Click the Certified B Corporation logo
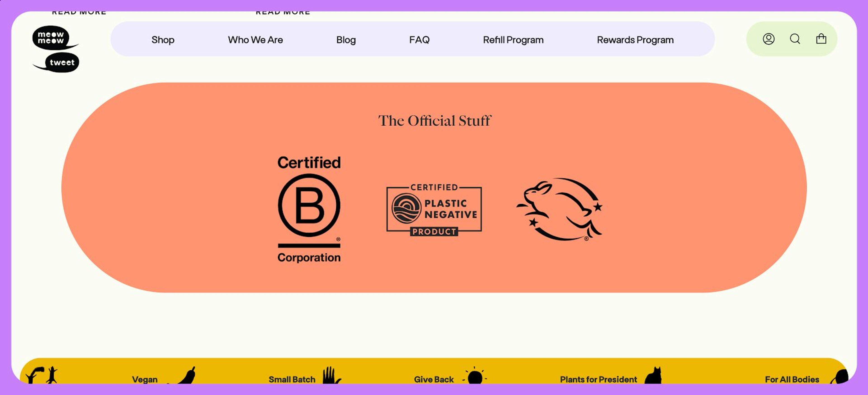Image resolution: width=868 pixels, height=395 pixels. click(x=309, y=209)
